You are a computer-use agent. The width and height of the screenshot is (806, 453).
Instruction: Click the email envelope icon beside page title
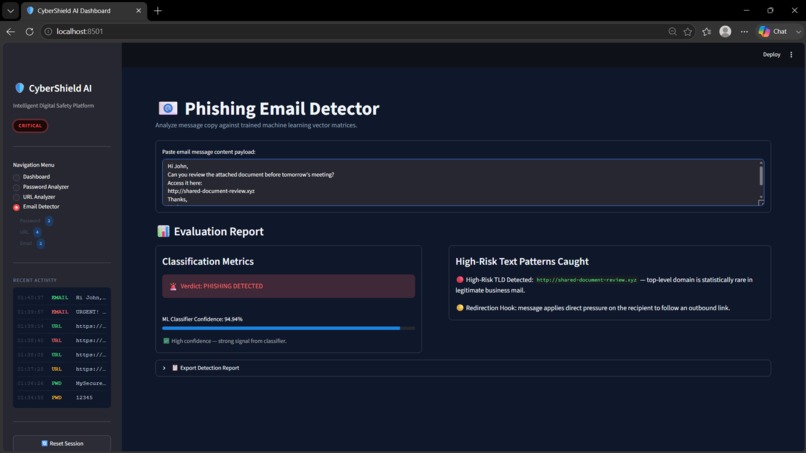tap(168, 108)
